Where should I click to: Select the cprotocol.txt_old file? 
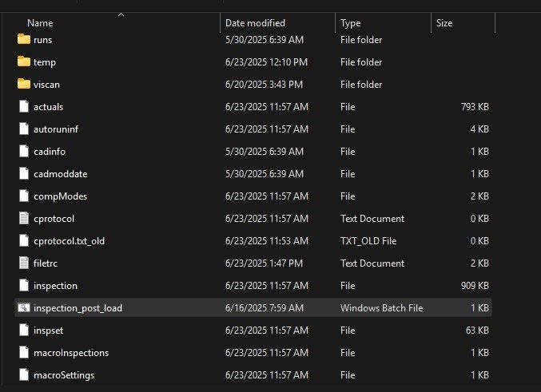click(x=69, y=241)
